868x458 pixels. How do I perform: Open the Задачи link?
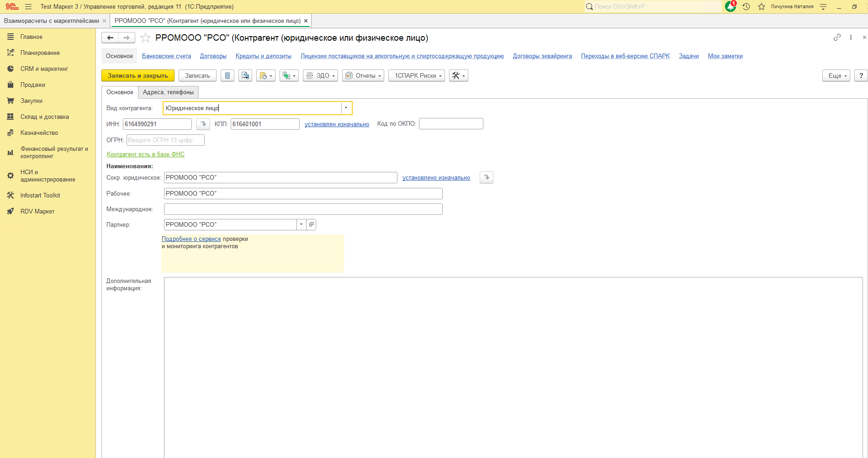(689, 56)
